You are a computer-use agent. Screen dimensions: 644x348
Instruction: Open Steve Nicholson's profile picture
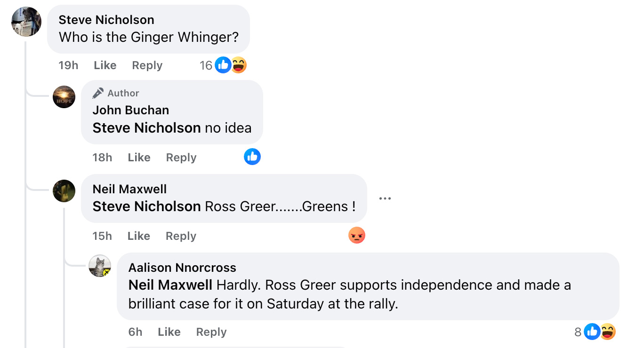(26, 22)
